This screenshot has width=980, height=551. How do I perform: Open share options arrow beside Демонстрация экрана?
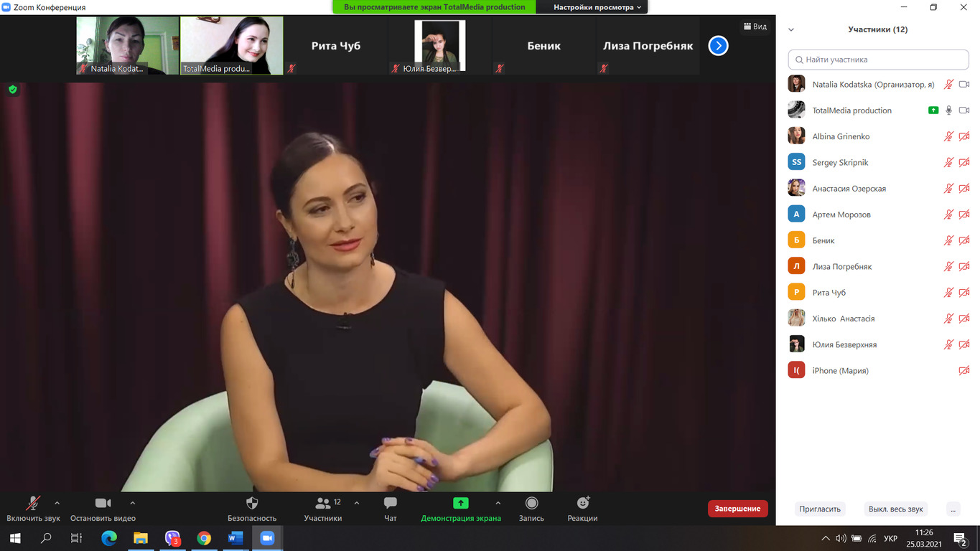(x=498, y=503)
